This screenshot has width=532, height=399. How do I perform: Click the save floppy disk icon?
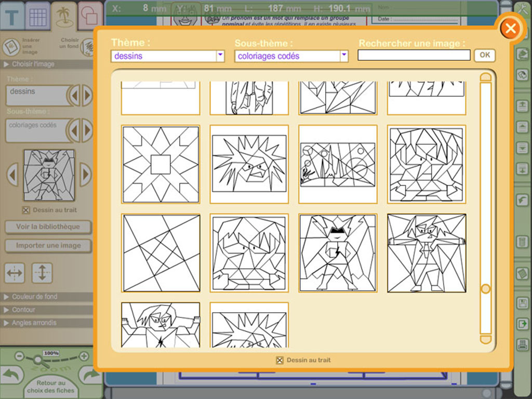523,303
